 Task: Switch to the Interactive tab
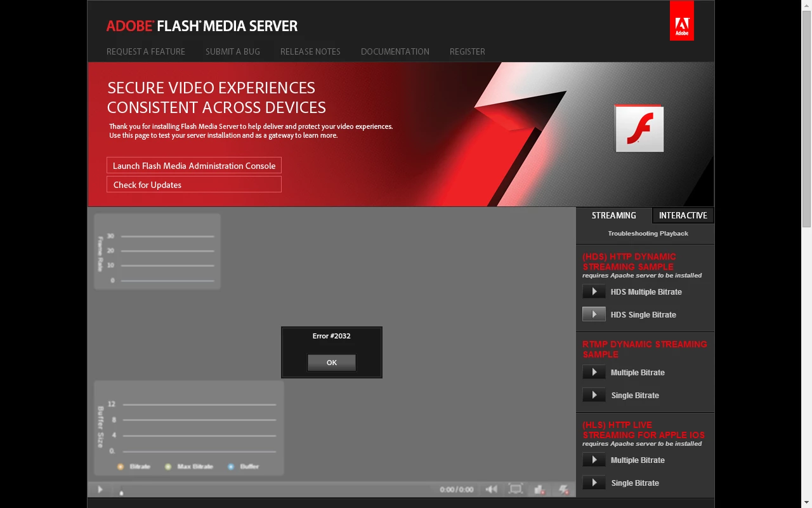683,215
